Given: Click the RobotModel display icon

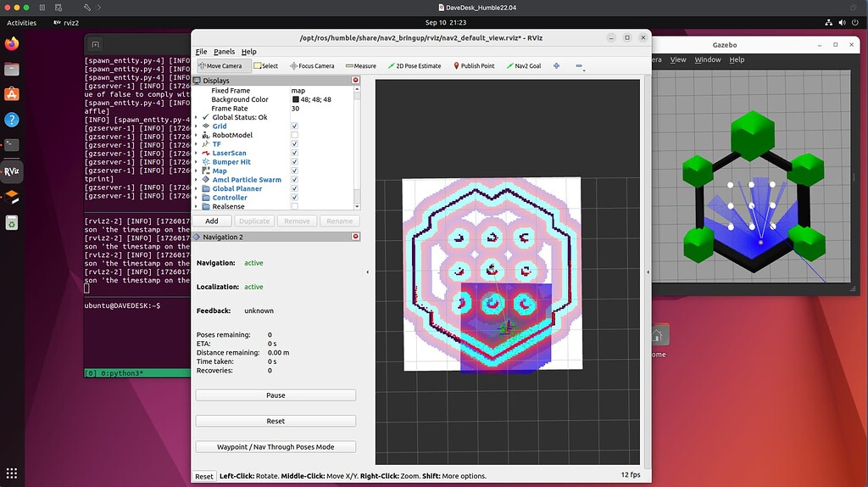Looking at the screenshot, I should 206,135.
